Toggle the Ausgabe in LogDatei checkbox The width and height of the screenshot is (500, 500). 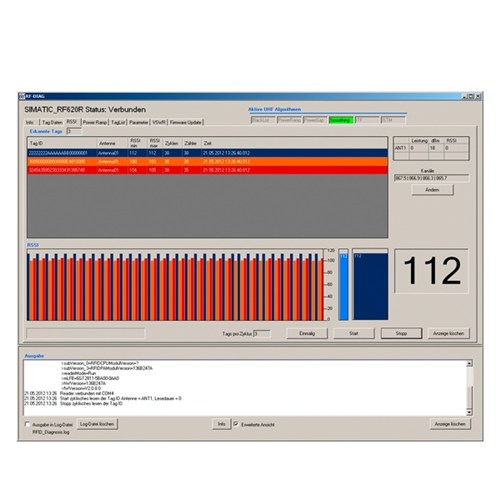pyautogui.click(x=27, y=424)
